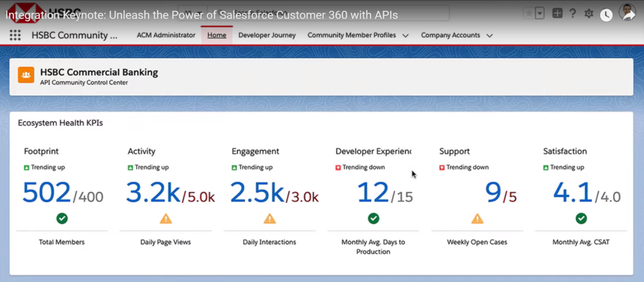Click the Engagement KPI title

point(255,151)
